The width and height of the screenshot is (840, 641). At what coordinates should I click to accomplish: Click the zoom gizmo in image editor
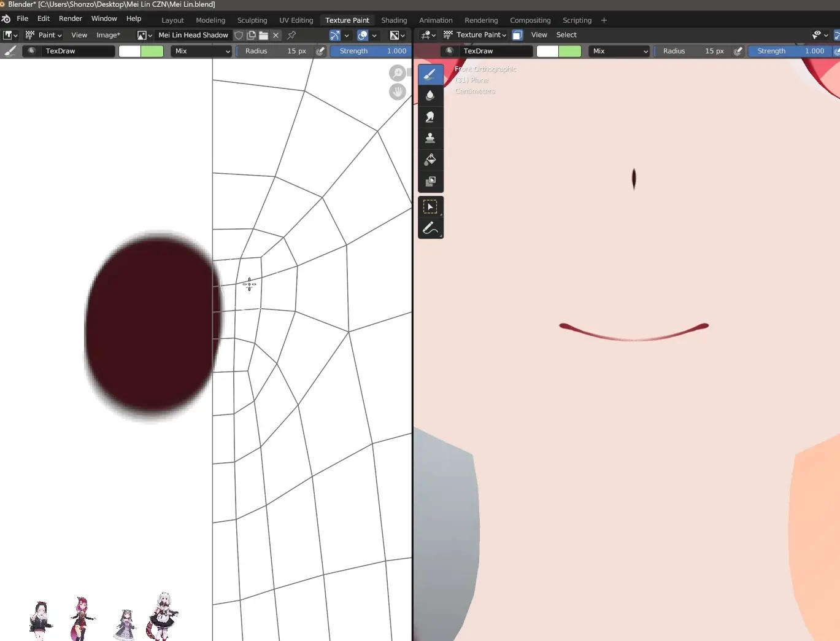pyautogui.click(x=398, y=73)
